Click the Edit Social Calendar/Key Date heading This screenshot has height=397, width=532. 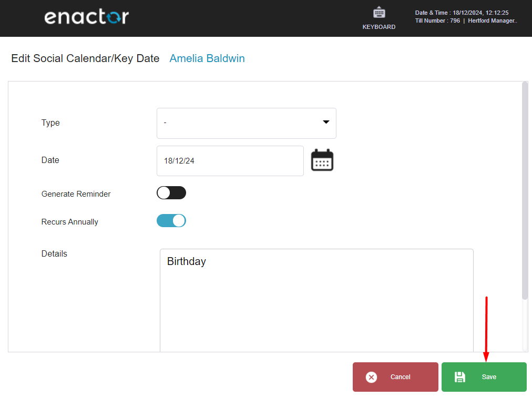[85, 58]
